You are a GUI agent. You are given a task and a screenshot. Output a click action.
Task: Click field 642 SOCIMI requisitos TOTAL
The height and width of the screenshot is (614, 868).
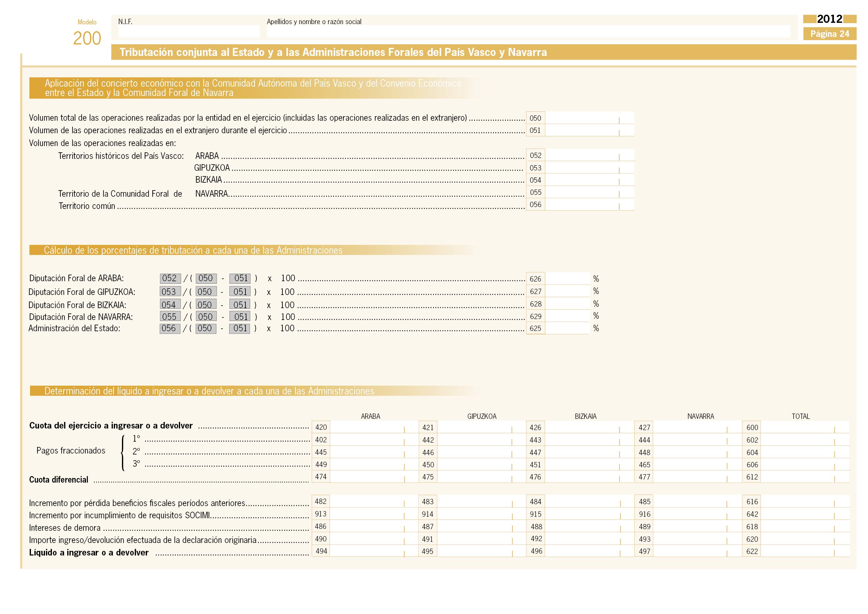pos(805,514)
